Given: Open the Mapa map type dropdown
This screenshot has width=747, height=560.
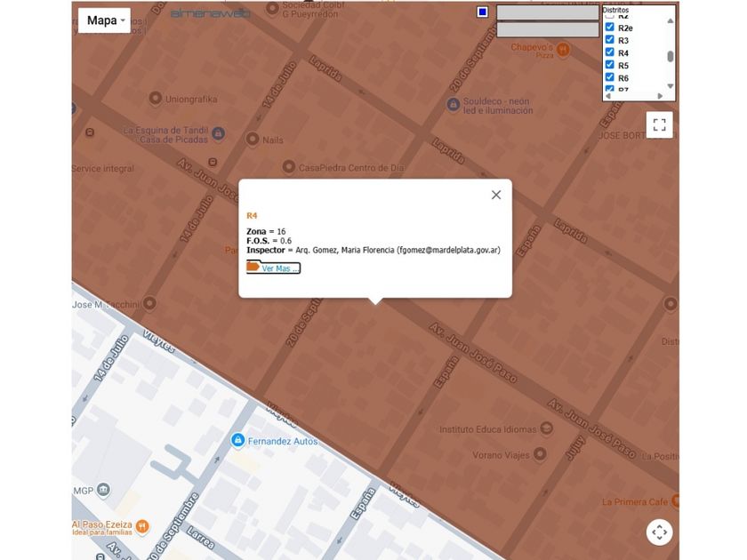Looking at the screenshot, I should tap(105, 20).
